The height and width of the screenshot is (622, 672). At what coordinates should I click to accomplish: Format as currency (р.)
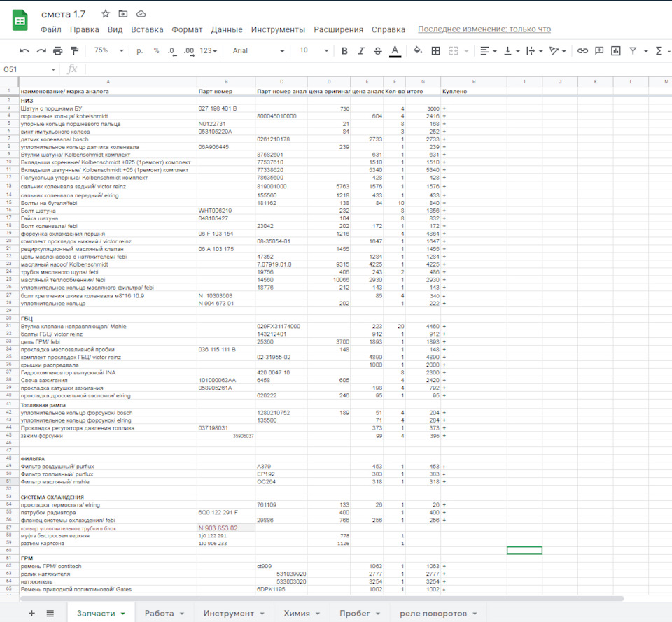pyautogui.click(x=140, y=50)
